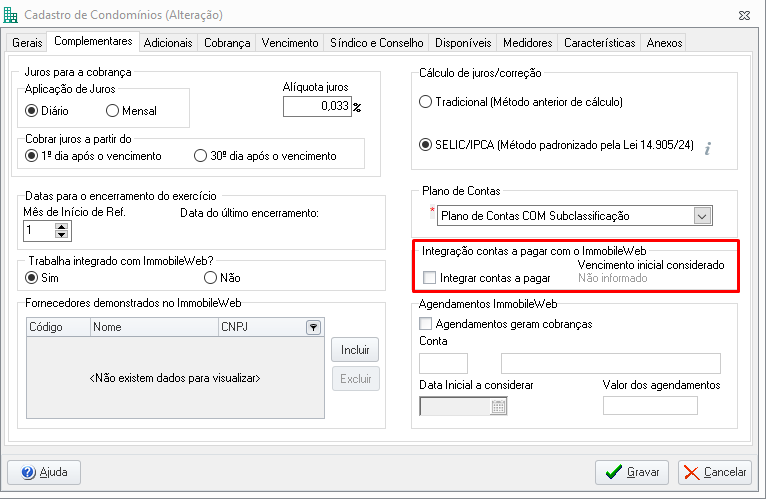
Task: Click Incluir to add a supplier
Action: [x=355, y=350]
